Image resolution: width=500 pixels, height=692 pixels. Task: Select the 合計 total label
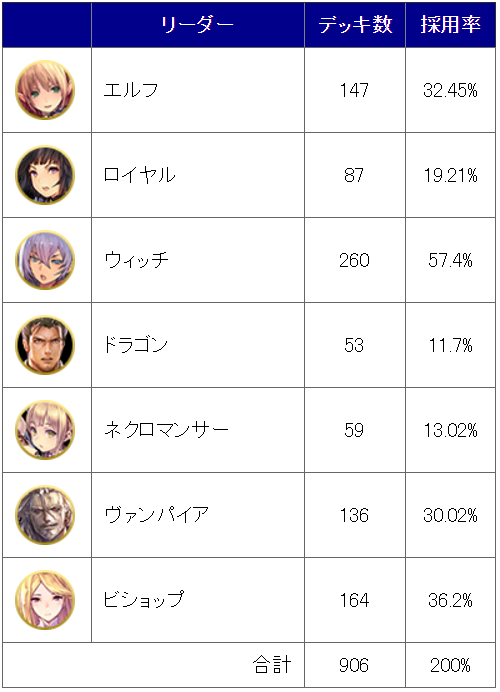[x=272, y=665]
